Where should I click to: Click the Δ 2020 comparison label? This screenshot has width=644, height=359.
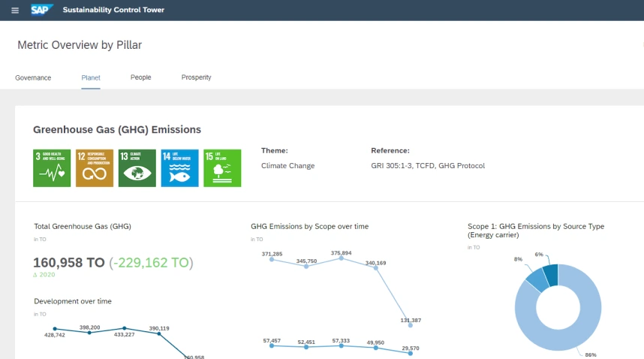tap(44, 275)
